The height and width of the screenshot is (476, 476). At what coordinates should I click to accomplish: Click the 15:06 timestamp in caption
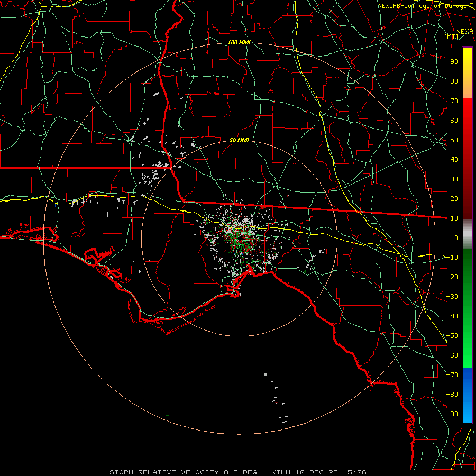(x=355, y=472)
